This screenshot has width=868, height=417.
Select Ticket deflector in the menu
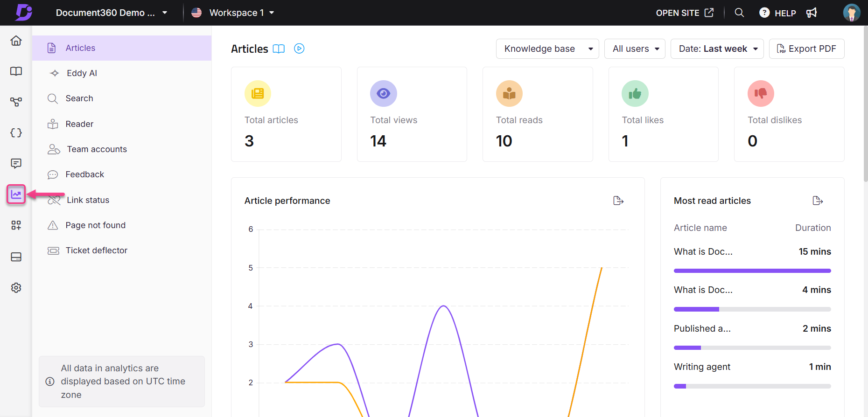coord(122,250)
